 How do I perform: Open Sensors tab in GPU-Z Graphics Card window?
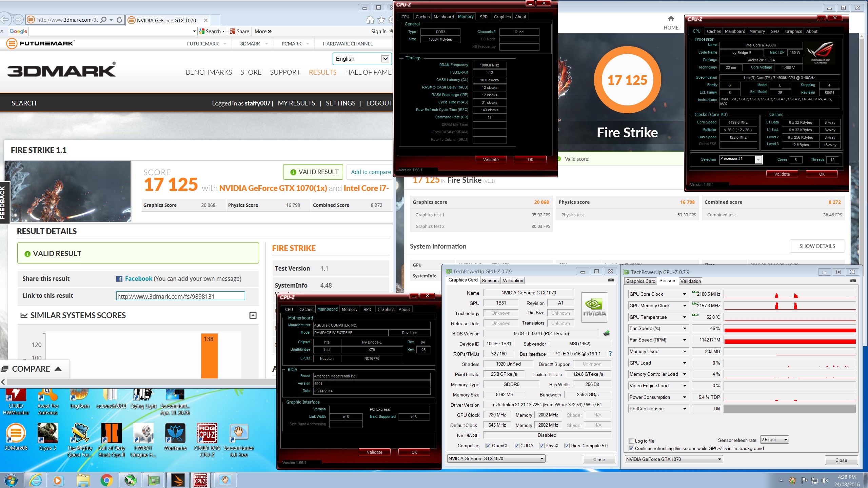[490, 280]
